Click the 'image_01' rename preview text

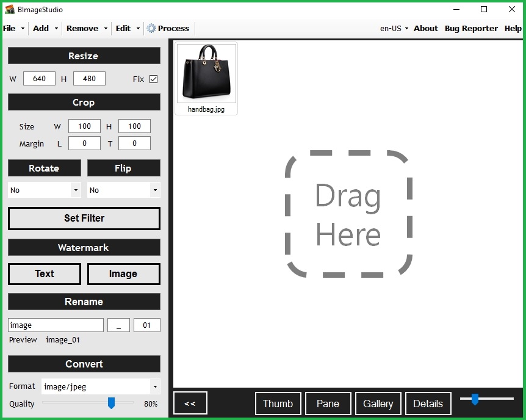63,340
